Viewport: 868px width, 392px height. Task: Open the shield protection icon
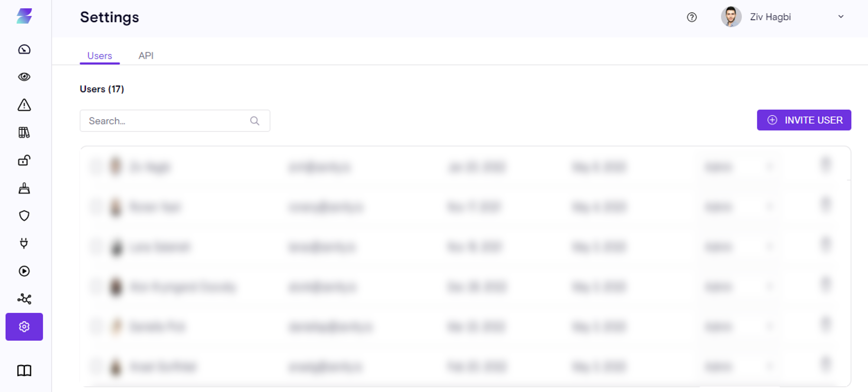pyautogui.click(x=24, y=216)
